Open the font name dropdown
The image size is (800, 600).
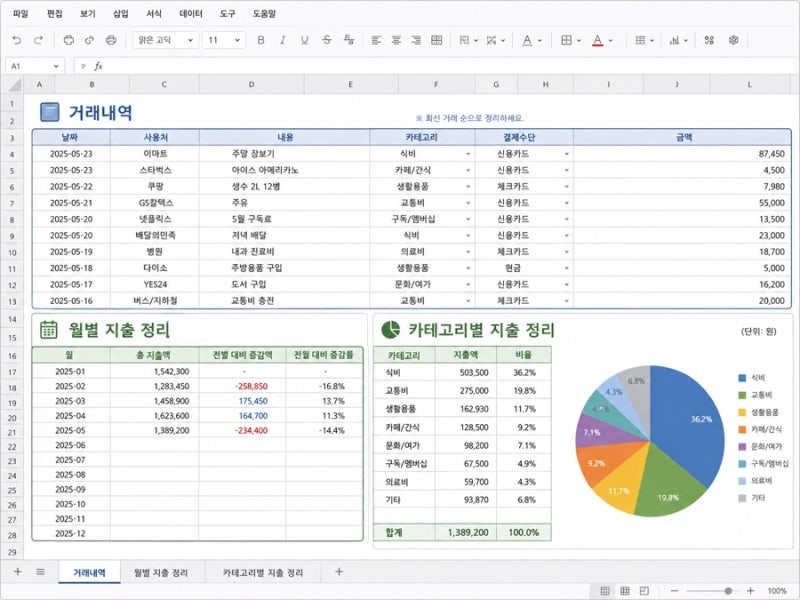pyautogui.click(x=190, y=40)
